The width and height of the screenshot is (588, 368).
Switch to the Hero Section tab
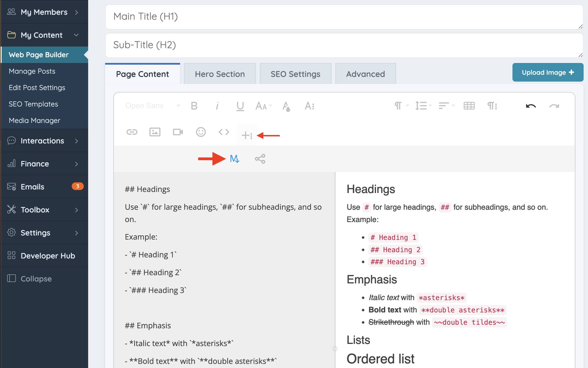[x=220, y=74]
